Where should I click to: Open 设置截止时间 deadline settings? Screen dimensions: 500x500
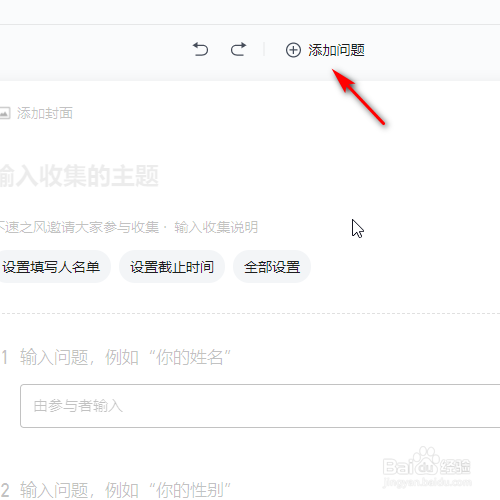pos(172,267)
